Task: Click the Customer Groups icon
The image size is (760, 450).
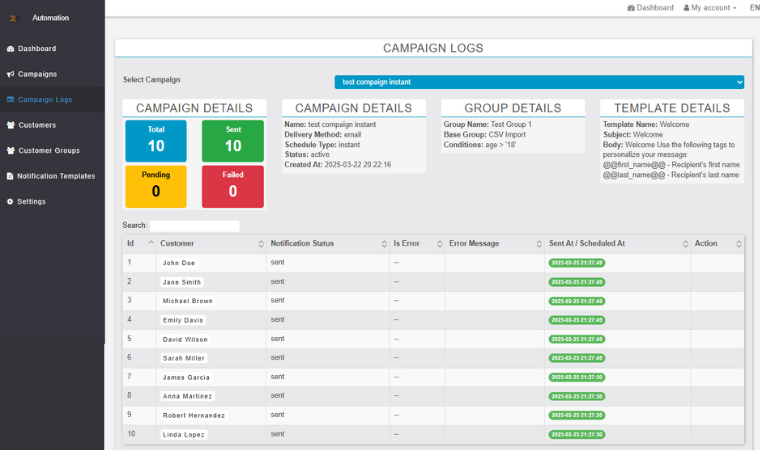Action: pos(11,150)
